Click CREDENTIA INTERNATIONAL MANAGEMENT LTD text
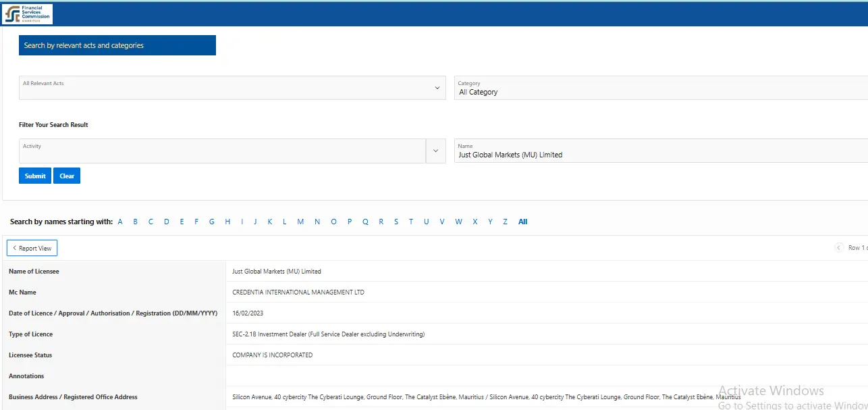The image size is (868, 410). point(298,292)
